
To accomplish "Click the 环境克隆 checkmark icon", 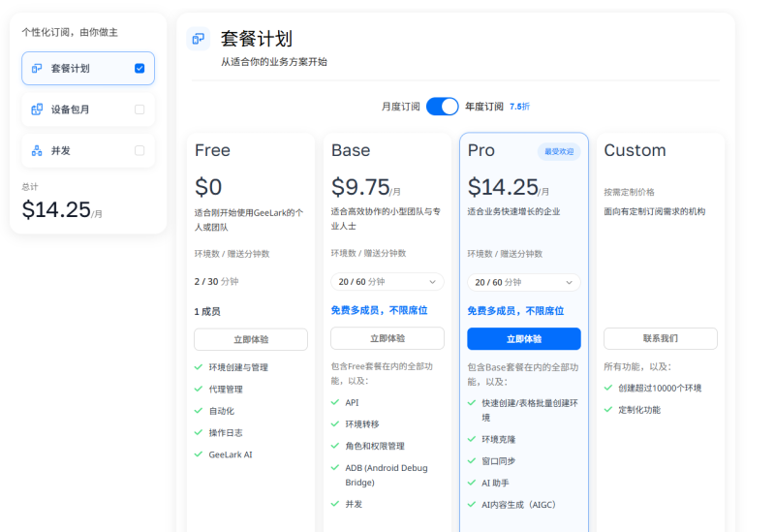I will coord(472,439).
